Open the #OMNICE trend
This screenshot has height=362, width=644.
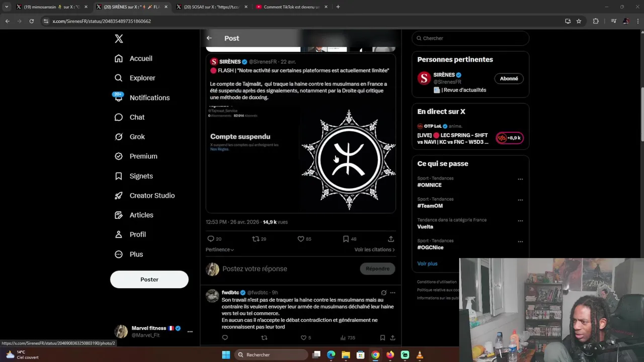[429, 185]
